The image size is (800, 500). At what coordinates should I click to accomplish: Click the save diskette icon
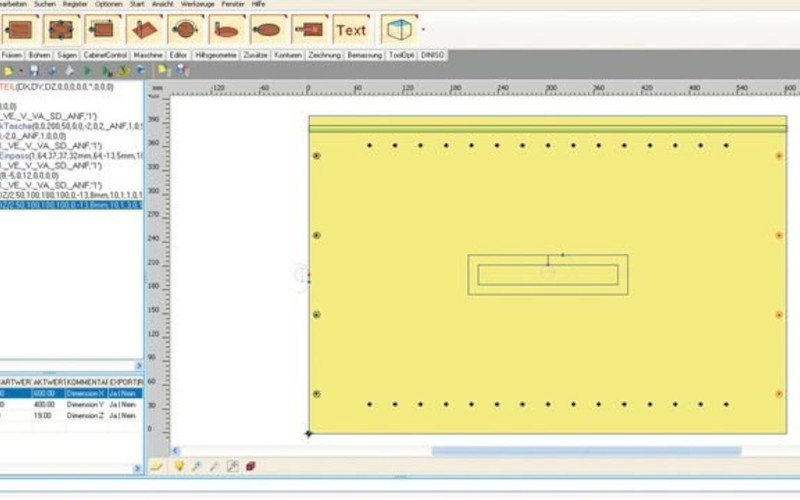pyautogui.click(x=34, y=71)
